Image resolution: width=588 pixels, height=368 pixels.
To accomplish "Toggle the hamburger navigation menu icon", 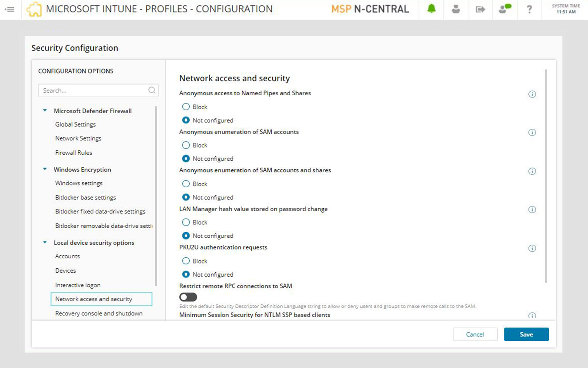I will point(10,9).
